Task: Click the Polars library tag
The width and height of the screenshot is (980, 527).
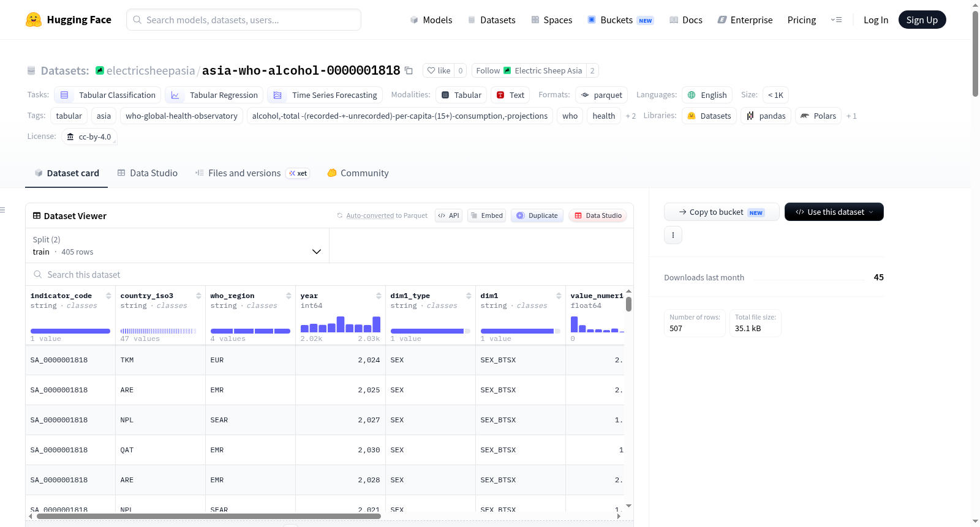Action: (818, 116)
